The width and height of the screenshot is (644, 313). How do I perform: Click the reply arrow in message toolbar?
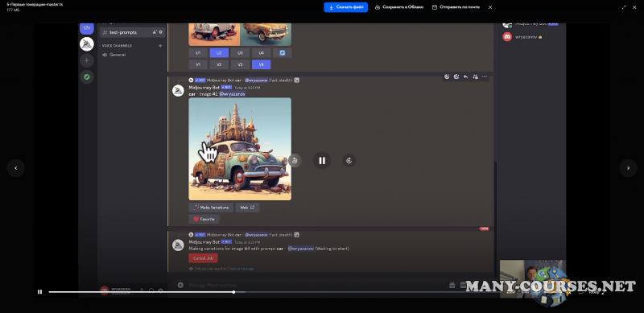coord(465,76)
